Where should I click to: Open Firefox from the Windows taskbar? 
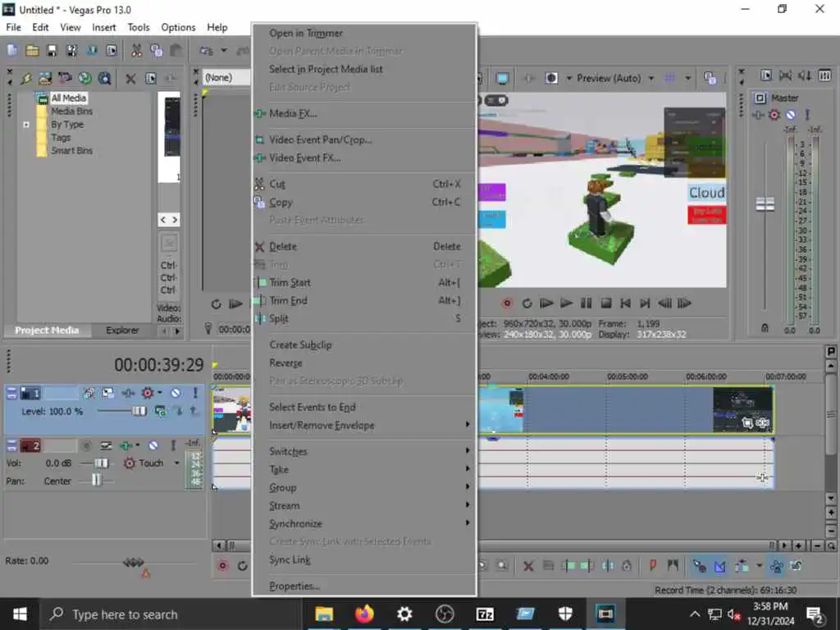363,614
